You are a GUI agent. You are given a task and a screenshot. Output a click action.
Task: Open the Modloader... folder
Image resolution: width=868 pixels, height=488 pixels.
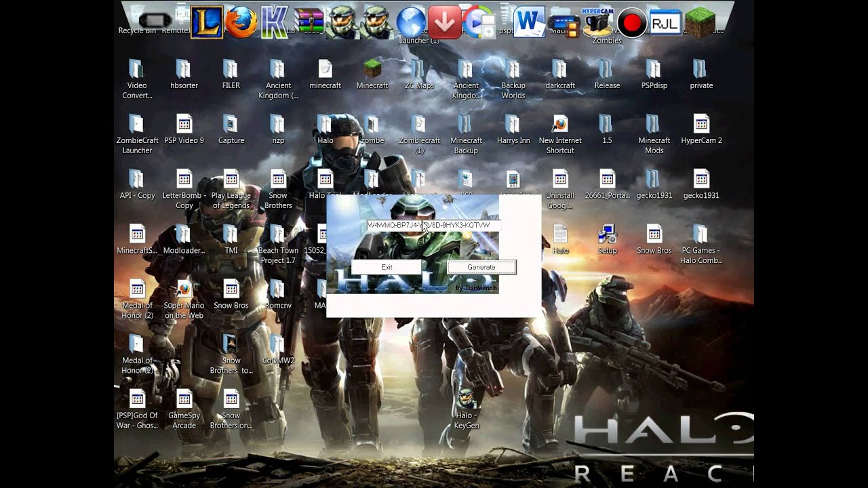(x=184, y=239)
